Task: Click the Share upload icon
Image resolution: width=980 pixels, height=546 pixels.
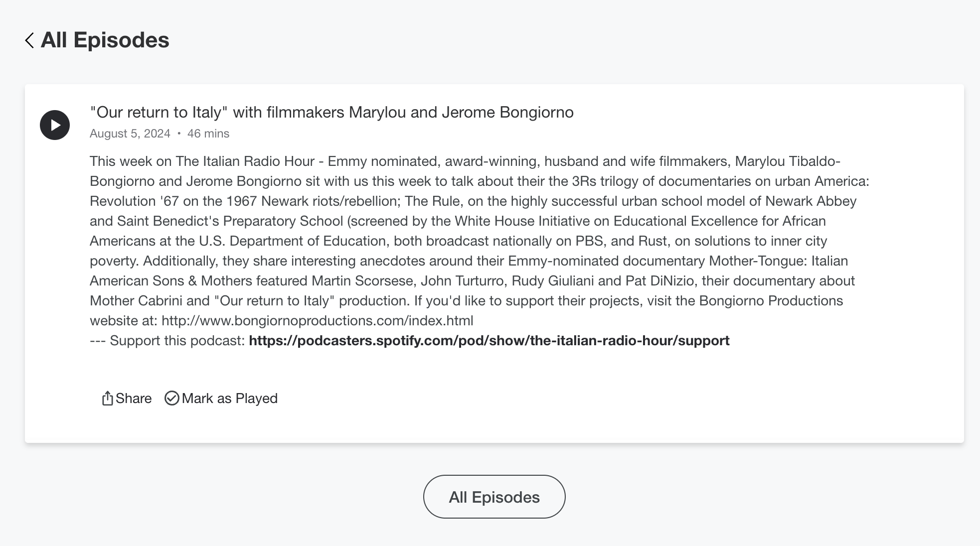Action: coord(107,399)
